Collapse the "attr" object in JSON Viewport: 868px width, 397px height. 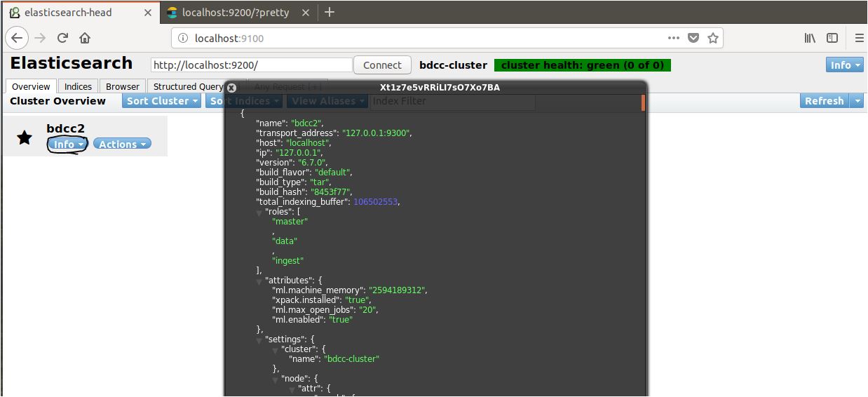(x=292, y=389)
